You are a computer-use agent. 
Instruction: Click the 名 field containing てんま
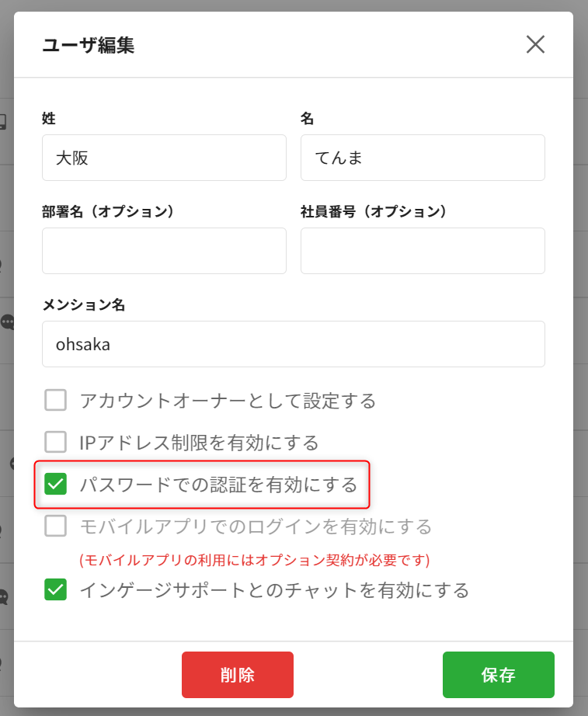point(423,158)
